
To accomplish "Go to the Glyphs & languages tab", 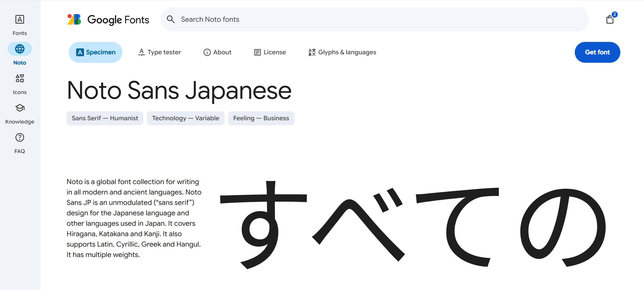I will 342,52.
